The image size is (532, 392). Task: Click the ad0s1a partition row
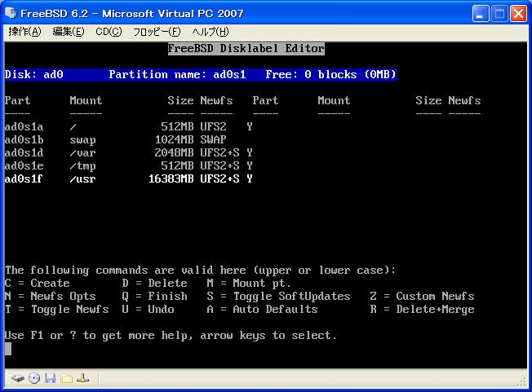tap(128, 126)
